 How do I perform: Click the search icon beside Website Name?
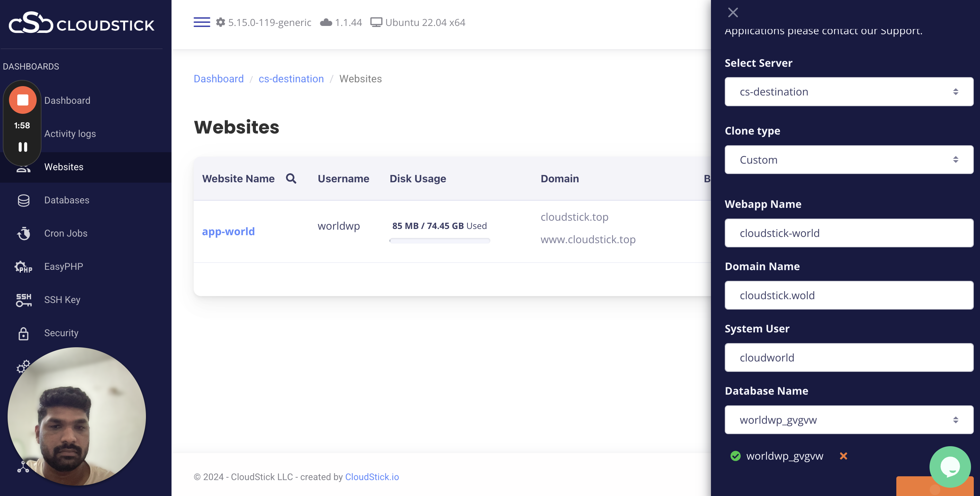pyautogui.click(x=291, y=178)
